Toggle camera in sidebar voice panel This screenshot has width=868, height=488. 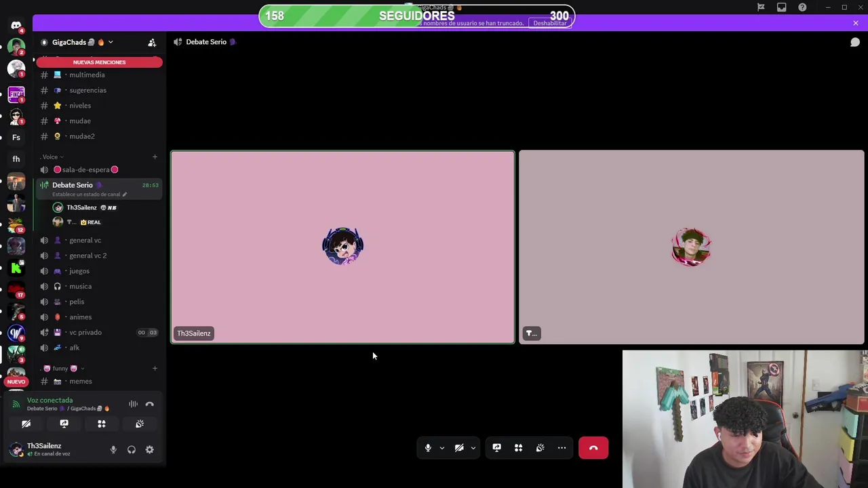[26, 424]
